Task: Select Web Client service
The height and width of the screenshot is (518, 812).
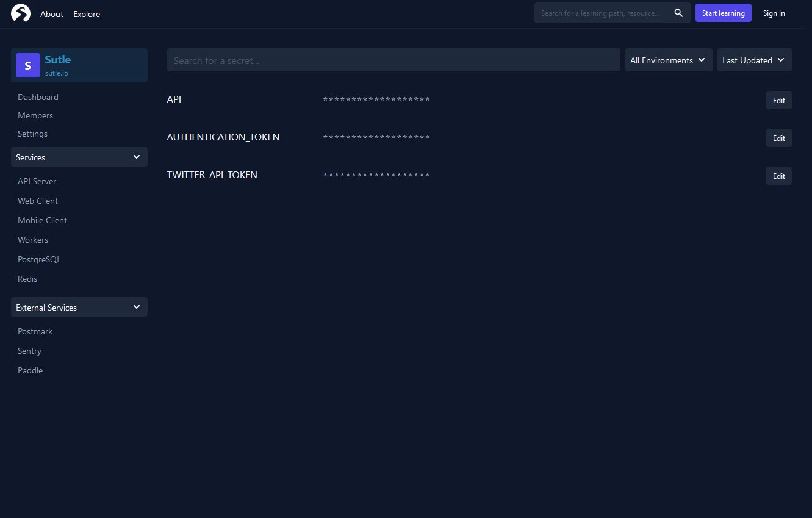Action: point(38,201)
